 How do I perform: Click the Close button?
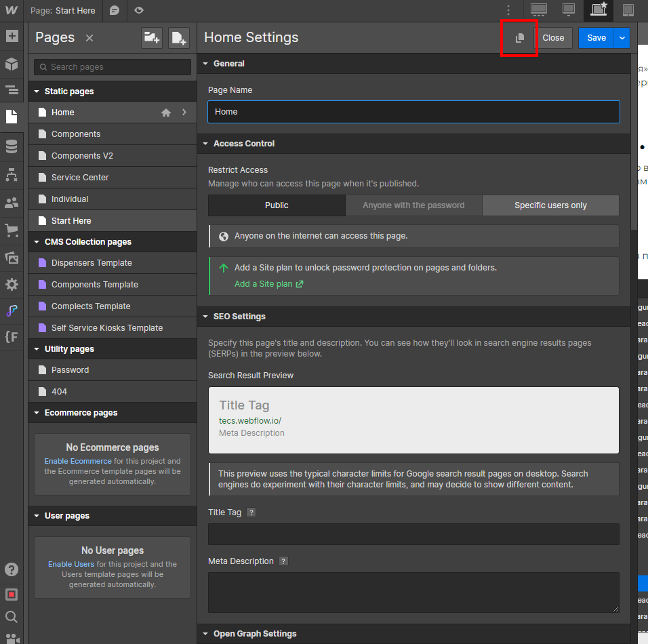(x=553, y=38)
